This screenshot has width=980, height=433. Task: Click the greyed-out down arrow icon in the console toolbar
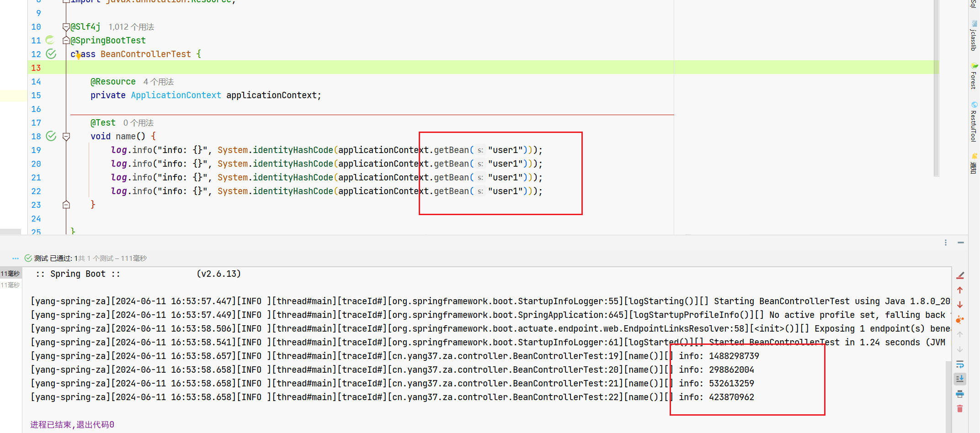tap(960, 349)
